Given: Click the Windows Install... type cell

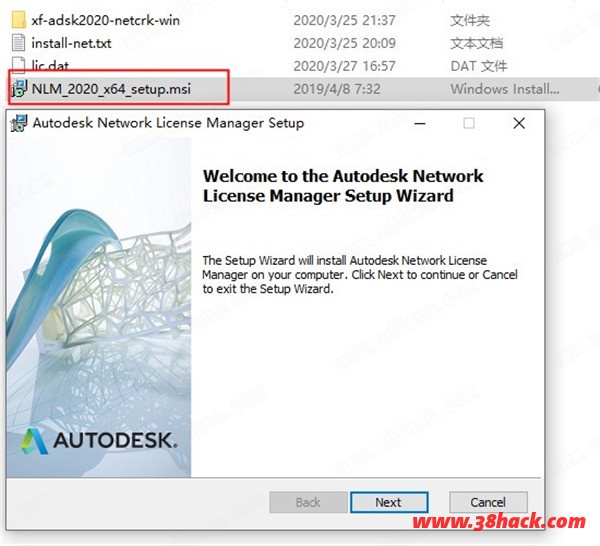Looking at the screenshot, I should 505,89.
